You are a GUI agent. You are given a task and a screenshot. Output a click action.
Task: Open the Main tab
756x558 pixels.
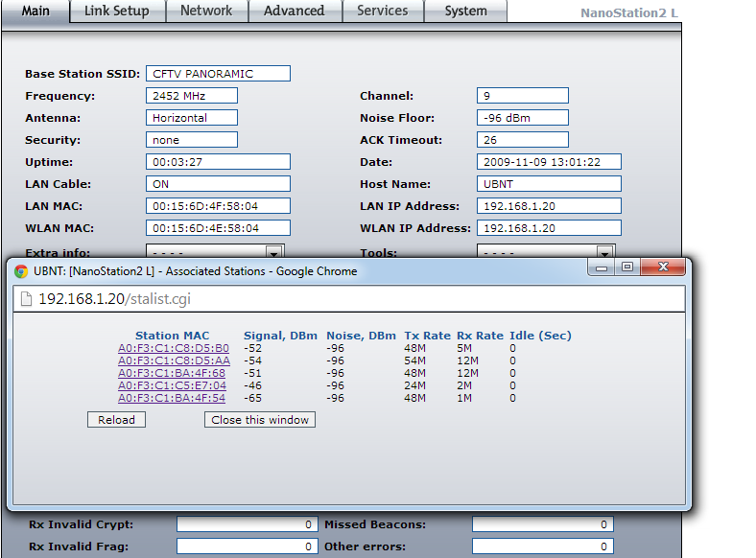35,12
